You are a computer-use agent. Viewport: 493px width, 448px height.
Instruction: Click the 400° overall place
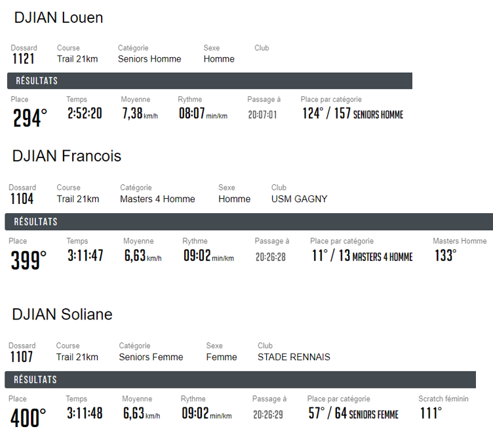(28, 418)
